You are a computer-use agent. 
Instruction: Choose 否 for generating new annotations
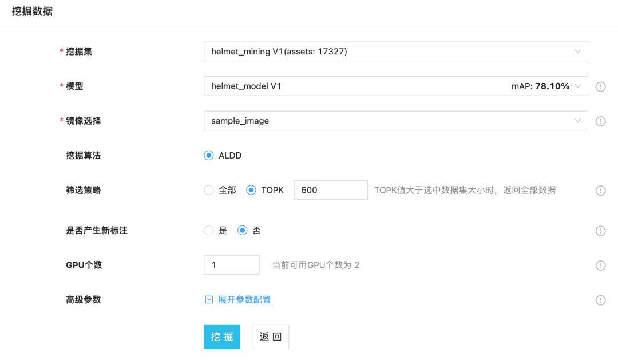coord(243,231)
